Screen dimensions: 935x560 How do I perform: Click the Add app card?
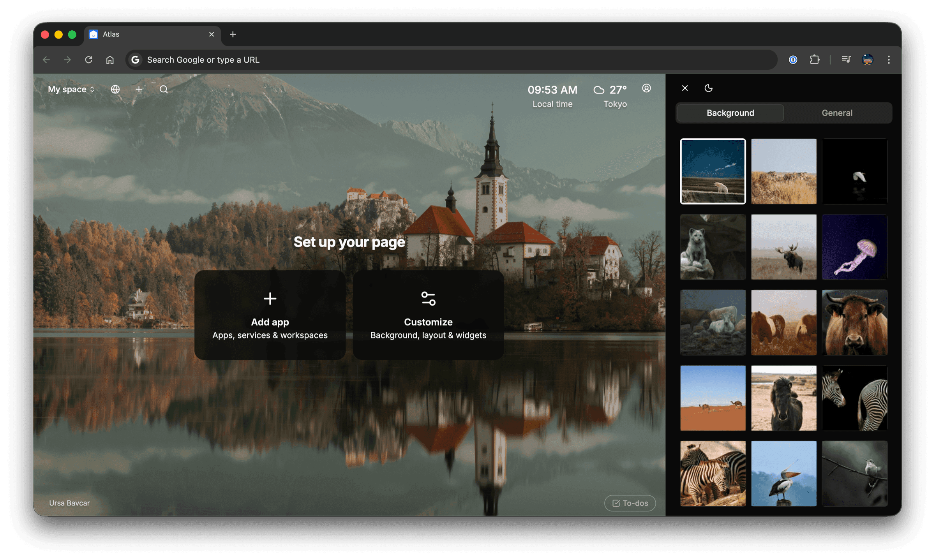point(270,315)
